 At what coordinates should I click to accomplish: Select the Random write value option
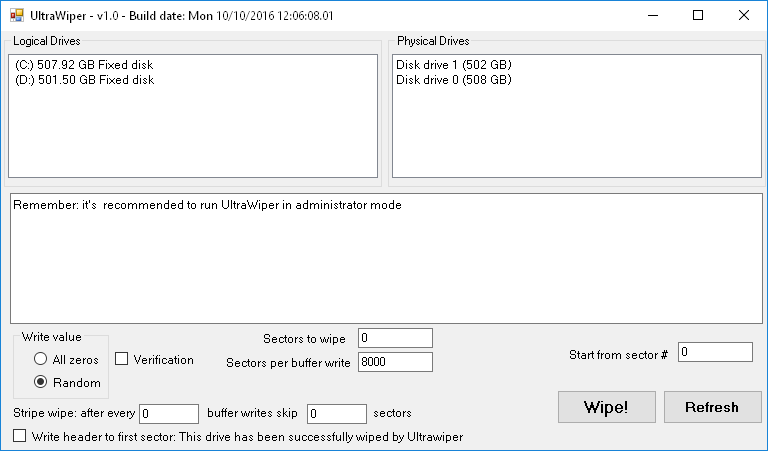click(41, 382)
